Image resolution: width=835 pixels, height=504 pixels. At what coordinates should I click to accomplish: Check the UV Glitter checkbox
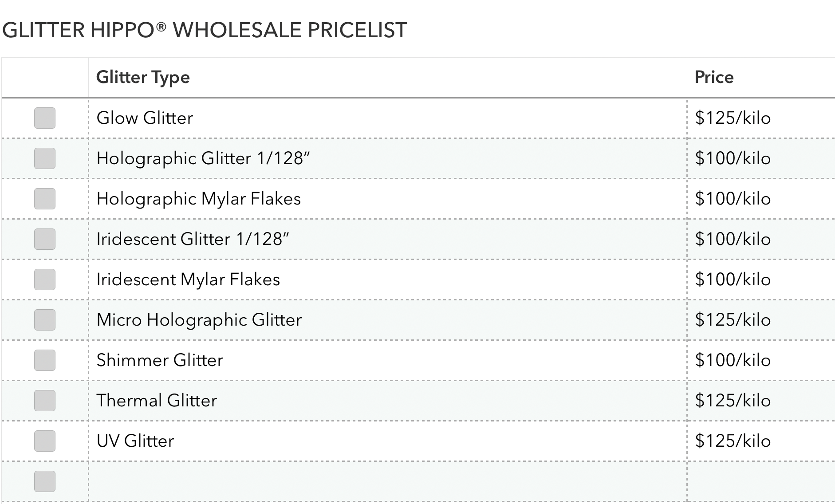(45, 441)
